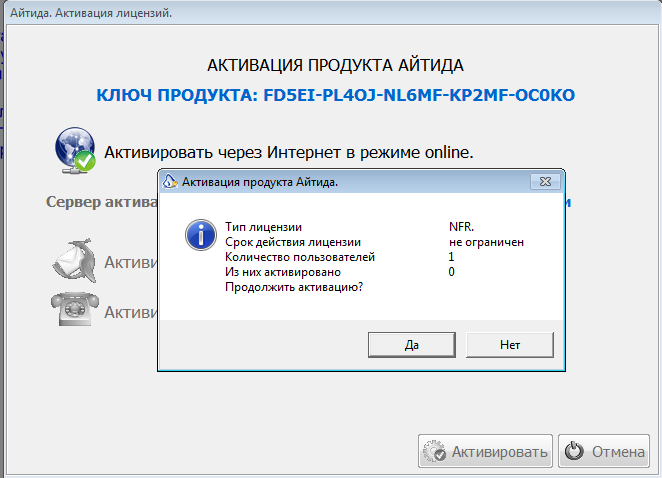The height and width of the screenshot is (478, 662).
Task: Click the Aitida app icon in dialog title
Action: 170,182
